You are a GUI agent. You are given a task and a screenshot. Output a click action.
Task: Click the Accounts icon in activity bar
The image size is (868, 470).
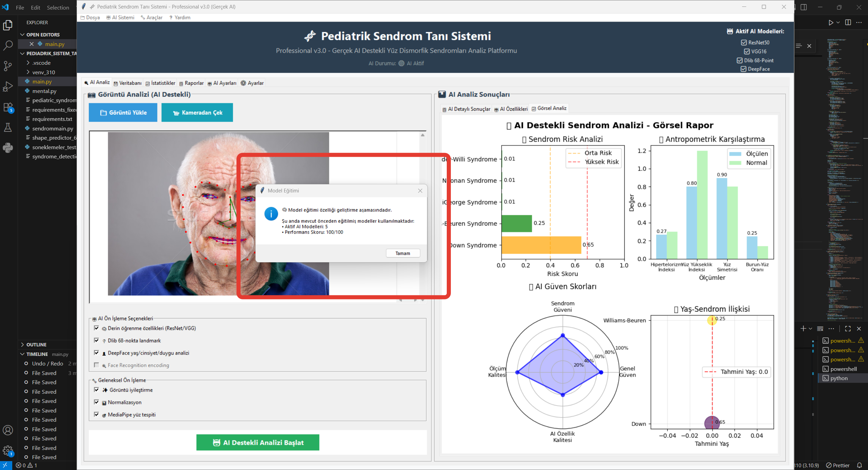[x=7, y=430]
